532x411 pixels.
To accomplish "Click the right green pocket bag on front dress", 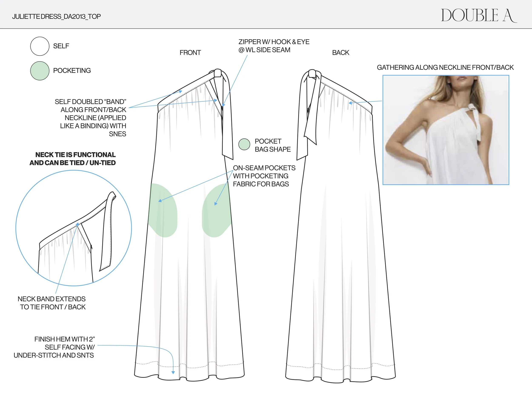I will coord(216,211).
